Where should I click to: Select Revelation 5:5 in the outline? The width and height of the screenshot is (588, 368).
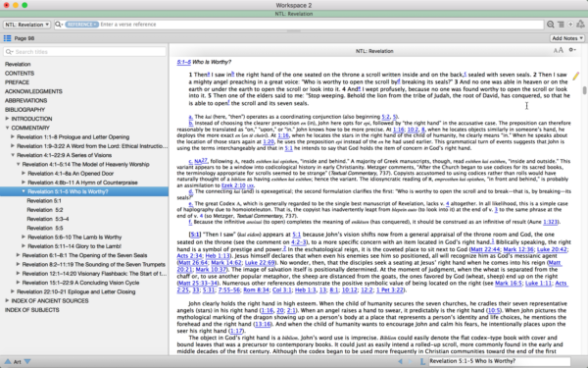pyautogui.click(x=45, y=228)
